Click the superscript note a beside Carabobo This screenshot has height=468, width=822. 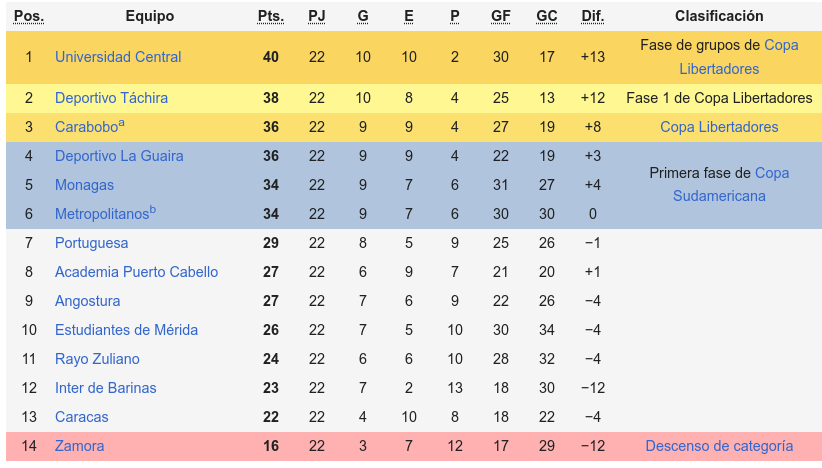pos(122,123)
